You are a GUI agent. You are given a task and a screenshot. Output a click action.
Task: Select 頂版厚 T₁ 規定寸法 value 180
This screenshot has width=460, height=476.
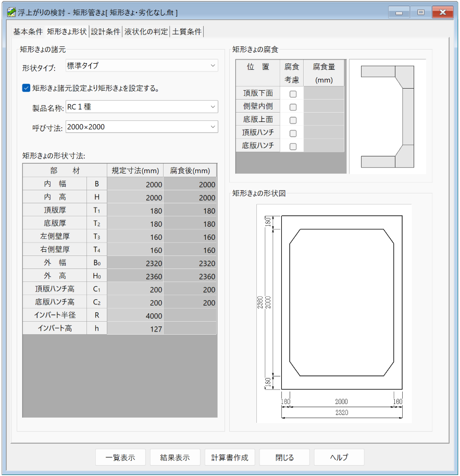tap(135, 210)
